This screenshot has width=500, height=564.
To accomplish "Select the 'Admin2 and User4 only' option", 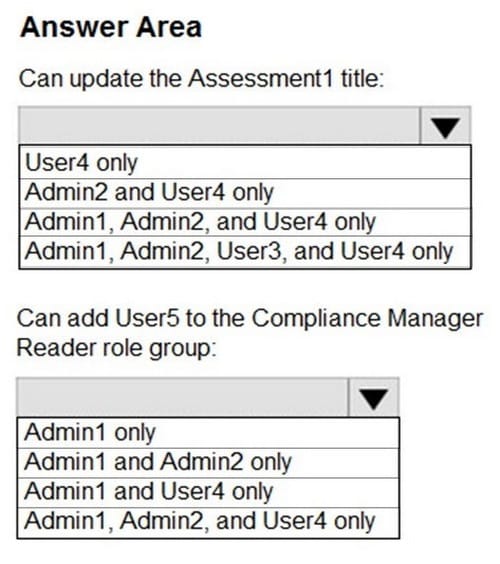I will [x=245, y=194].
